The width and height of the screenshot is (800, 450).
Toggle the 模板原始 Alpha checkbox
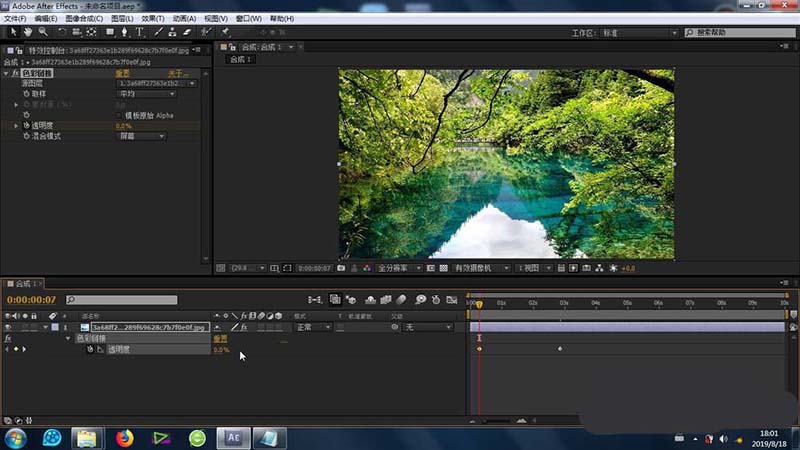coord(119,115)
